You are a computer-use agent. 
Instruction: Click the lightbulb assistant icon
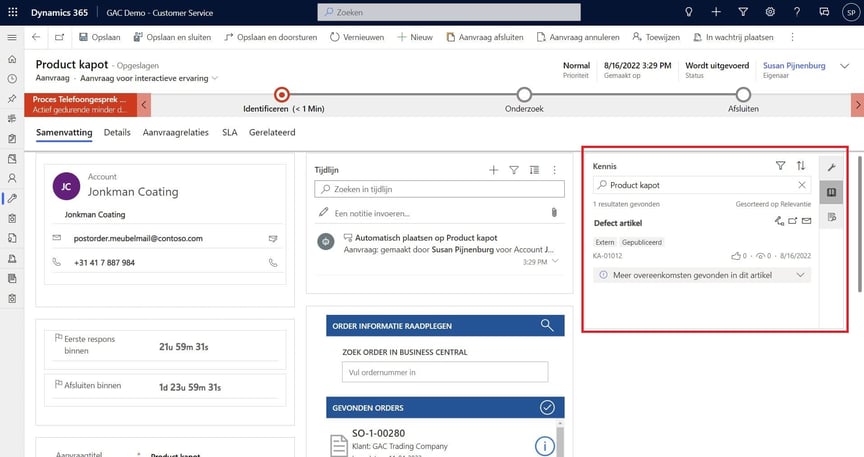(x=688, y=12)
